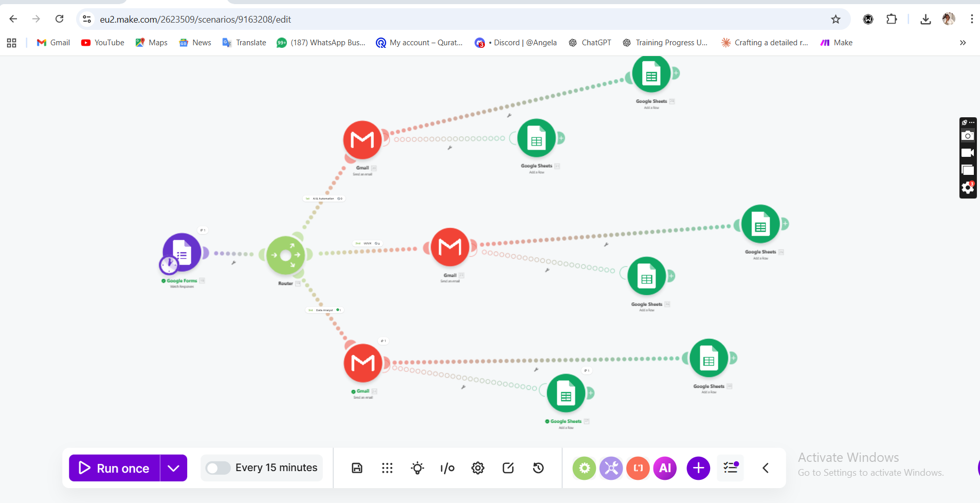Open scenario inputs and outputs (I/O)
Screen dimensions: 980x503
pos(447,468)
